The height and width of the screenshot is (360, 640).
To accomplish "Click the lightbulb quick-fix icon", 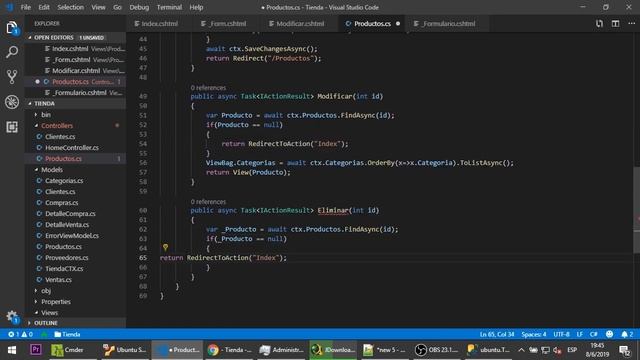I will coord(165,247).
